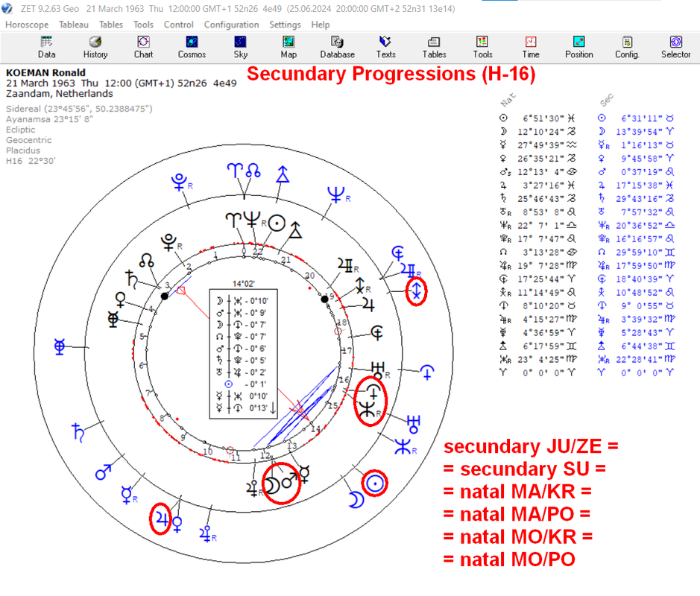Click the black natal Sun glyph near top
Viewport: 700px width, 596px height.
click(x=277, y=223)
